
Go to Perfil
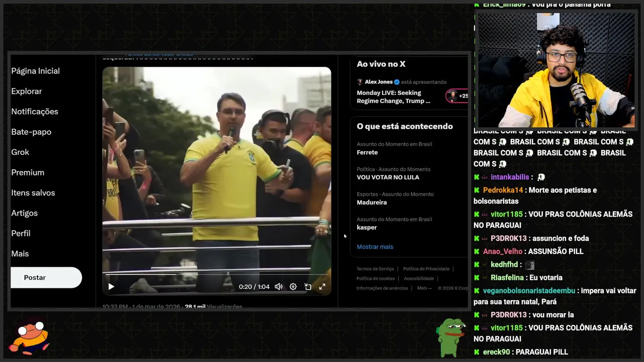(21, 233)
